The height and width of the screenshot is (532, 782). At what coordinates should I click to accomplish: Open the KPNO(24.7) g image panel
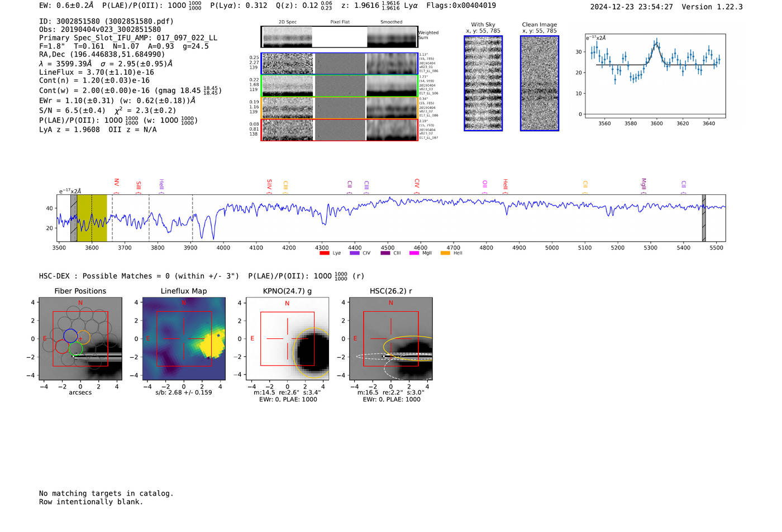pos(288,339)
